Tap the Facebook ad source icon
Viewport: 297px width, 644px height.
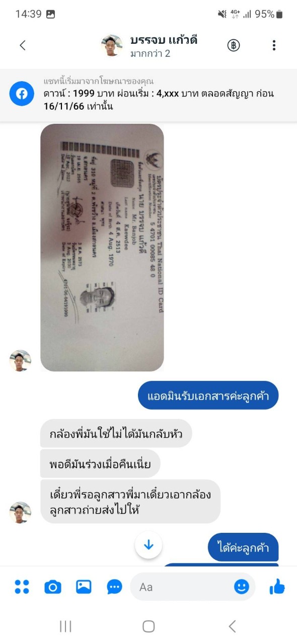click(22, 94)
